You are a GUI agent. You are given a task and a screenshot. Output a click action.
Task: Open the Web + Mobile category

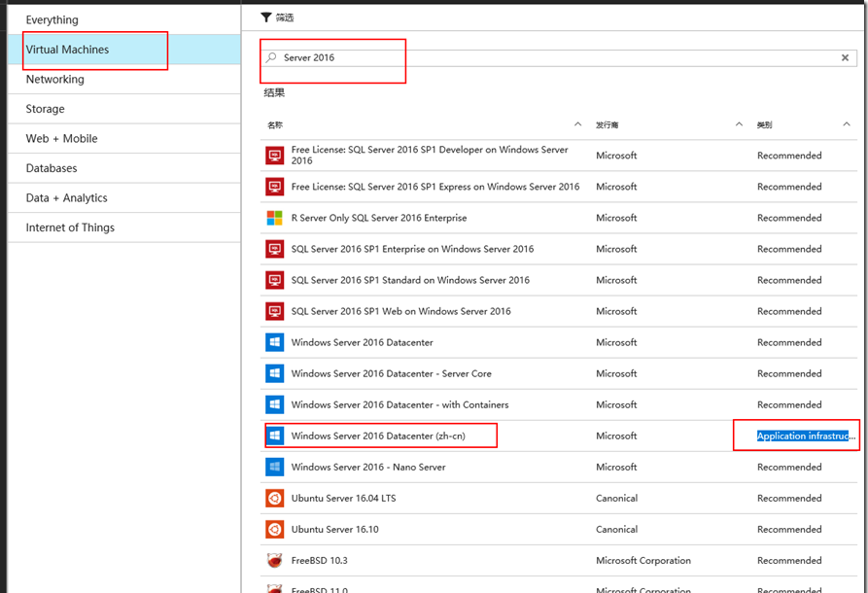pos(124,138)
